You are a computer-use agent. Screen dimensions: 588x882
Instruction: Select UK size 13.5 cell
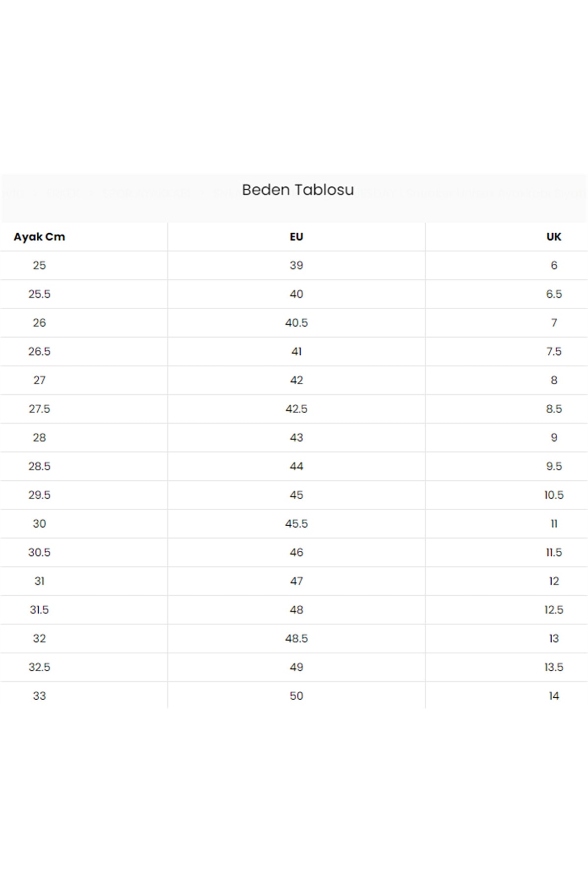554,667
